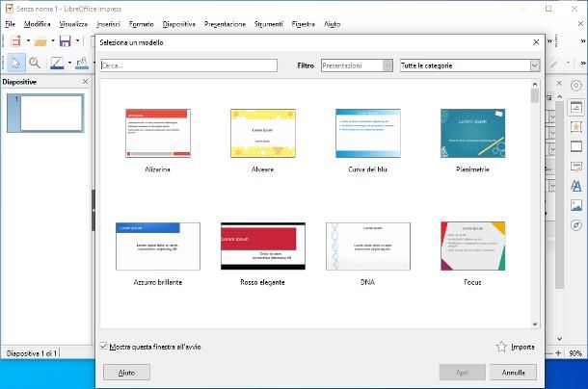This screenshot has height=389, width=588.
Task: Close the sidebar properties panel
Action: tap(559, 83)
